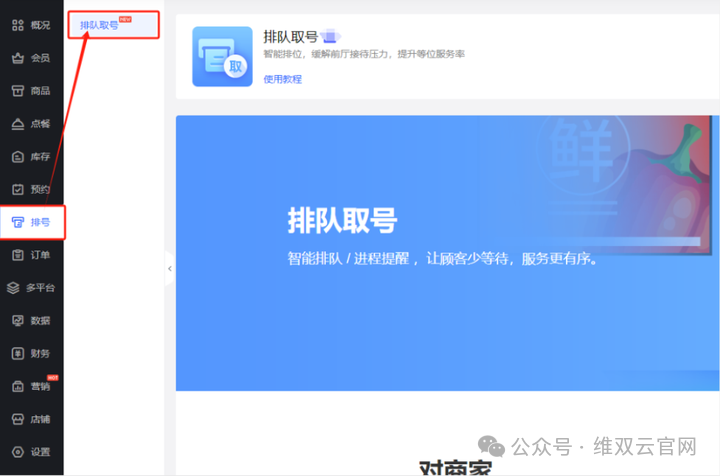Click the 数据 menu label

[40, 321]
